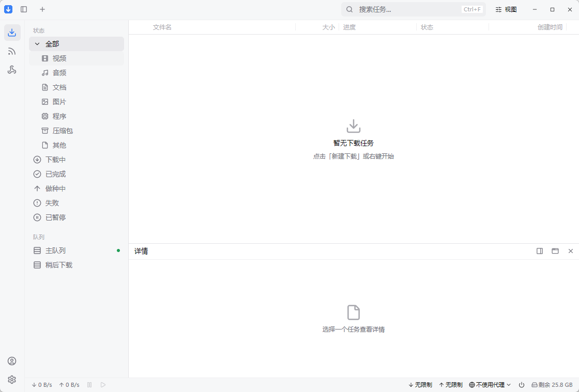
Task: Filter by 图片 category
Action: (77, 102)
